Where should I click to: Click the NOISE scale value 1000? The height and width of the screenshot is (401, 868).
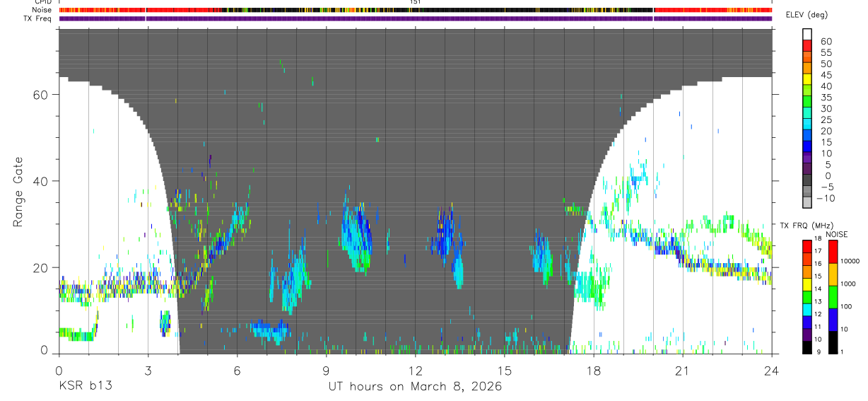[849, 284]
